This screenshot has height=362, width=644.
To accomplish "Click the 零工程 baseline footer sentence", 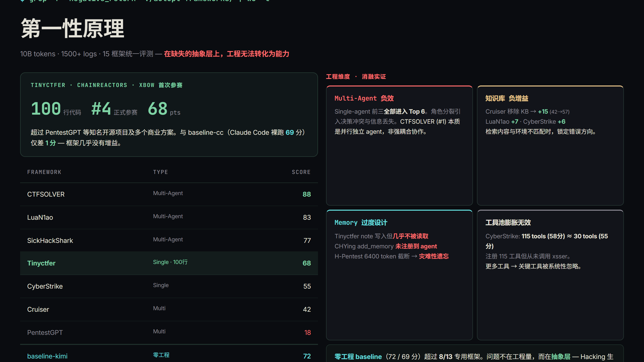I will (x=474, y=357).
